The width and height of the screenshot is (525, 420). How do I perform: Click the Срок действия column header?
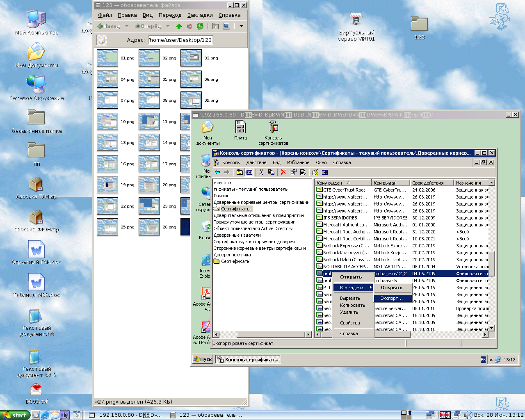pyautogui.click(x=431, y=183)
